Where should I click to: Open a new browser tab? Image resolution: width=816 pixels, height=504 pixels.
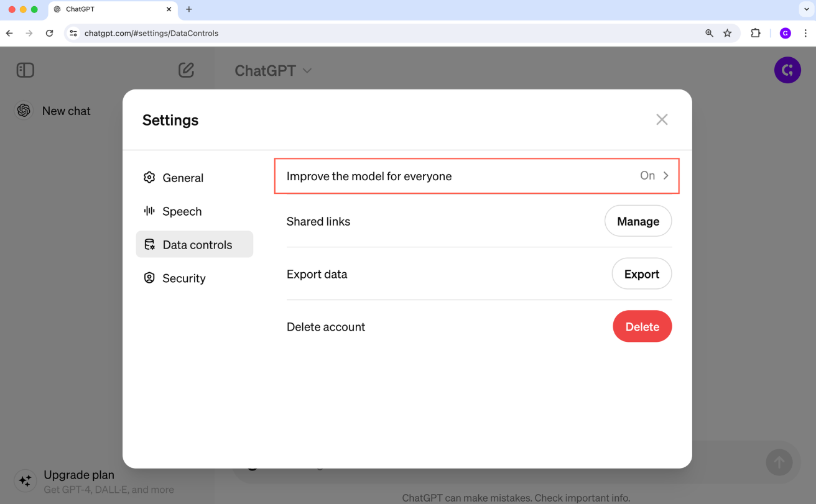[x=189, y=9]
